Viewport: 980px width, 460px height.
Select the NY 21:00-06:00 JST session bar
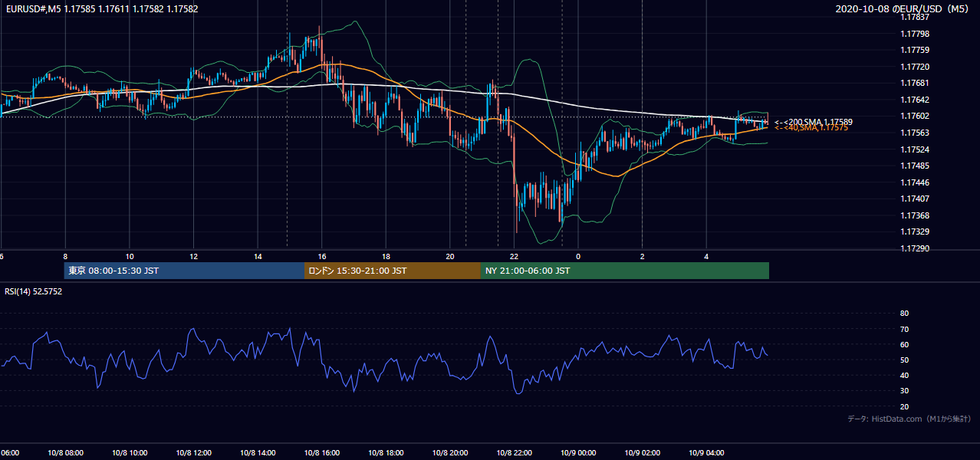[x=625, y=271]
